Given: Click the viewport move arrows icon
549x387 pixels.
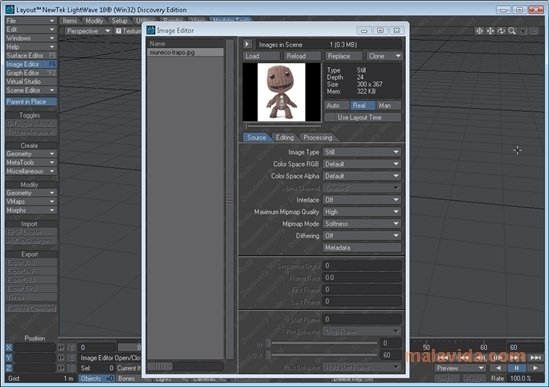Looking at the screenshot, I should (x=490, y=31).
